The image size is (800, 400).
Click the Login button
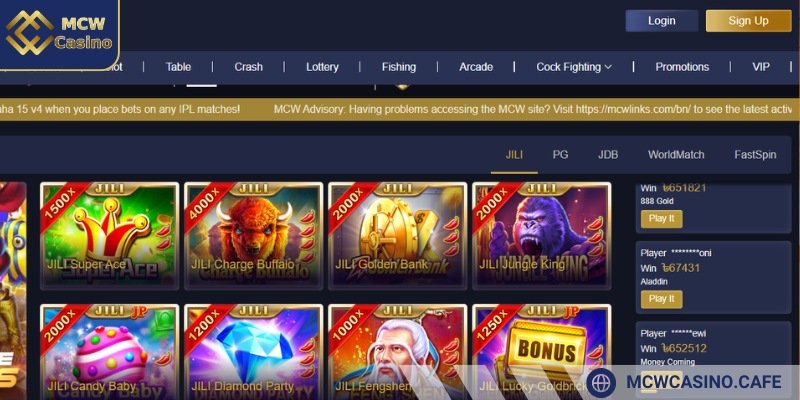click(662, 21)
